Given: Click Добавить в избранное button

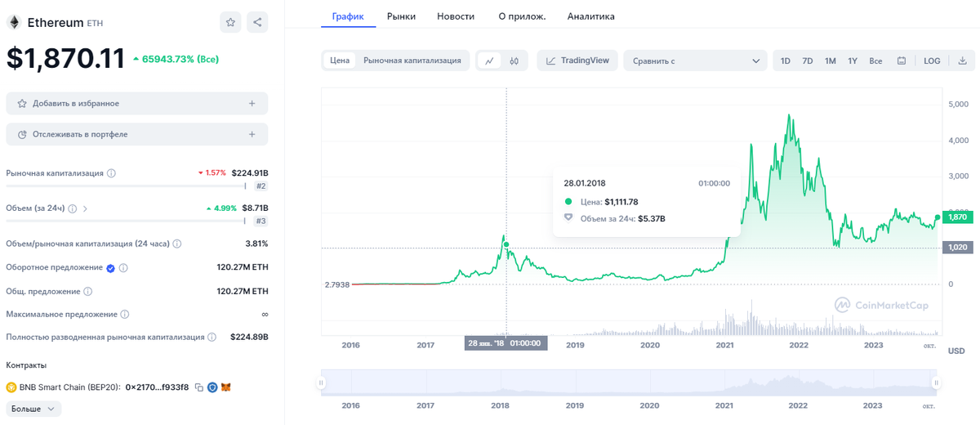Looking at the screenshot, I should [x=136, y=104].
